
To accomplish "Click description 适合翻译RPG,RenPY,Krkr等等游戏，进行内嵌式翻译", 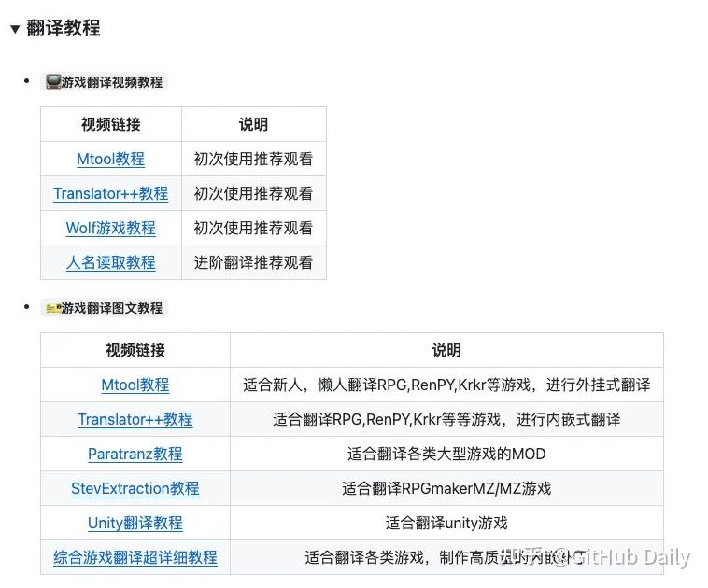I will click(x=446, y=419).
